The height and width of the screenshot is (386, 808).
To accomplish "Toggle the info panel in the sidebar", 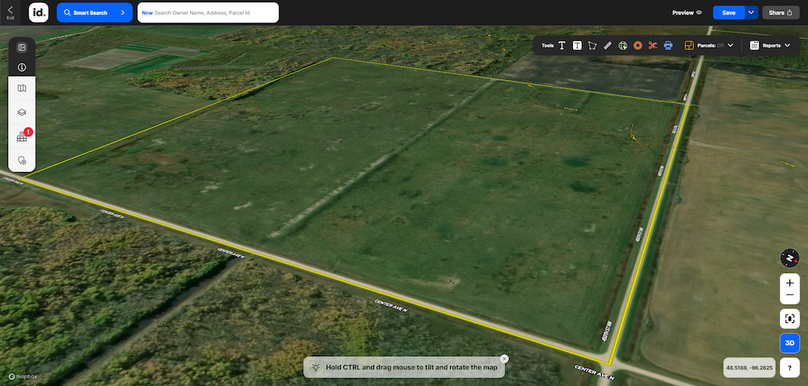I will pos(22,67).
